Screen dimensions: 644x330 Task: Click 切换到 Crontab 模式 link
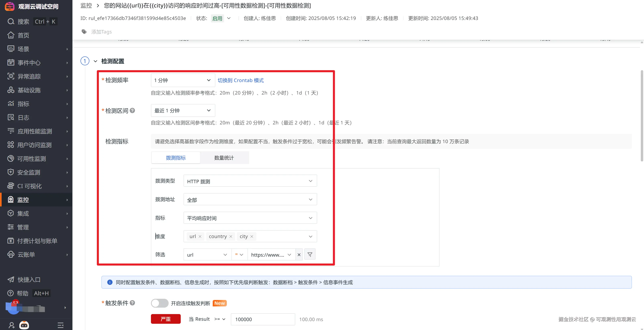240,80
